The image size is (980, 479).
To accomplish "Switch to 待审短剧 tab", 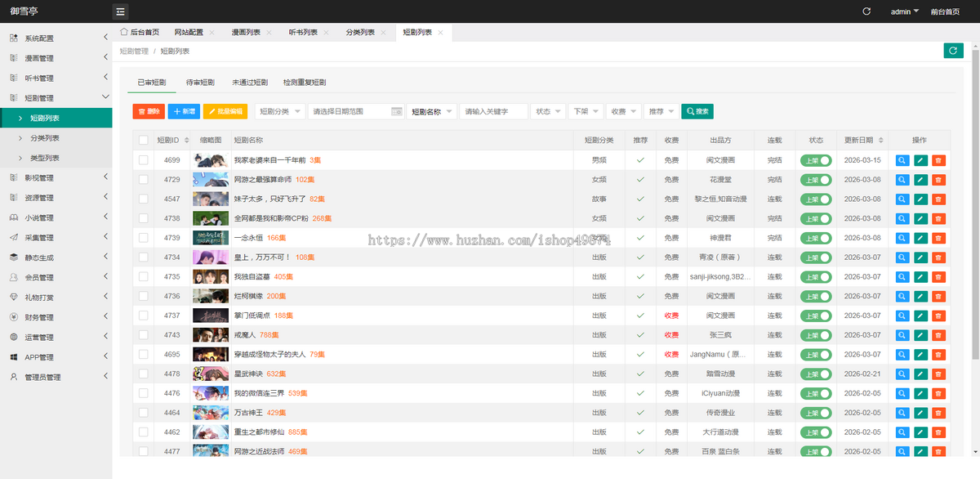I will click(x=200, y=83).
